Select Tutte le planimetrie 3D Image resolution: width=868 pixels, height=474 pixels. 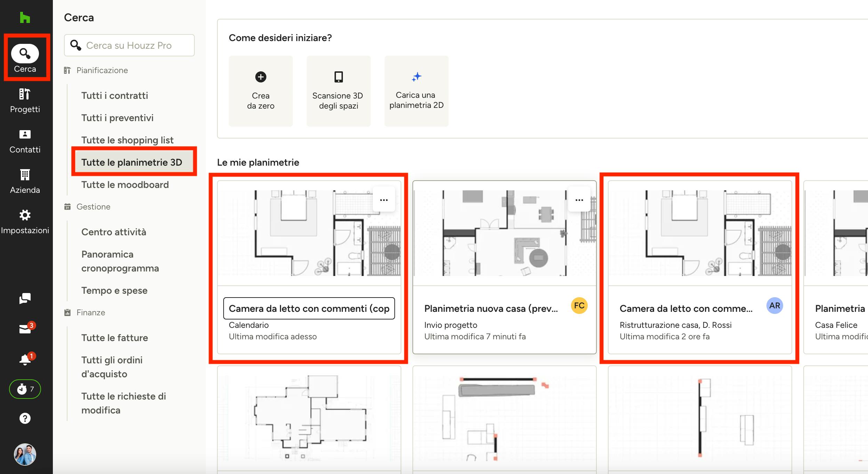[x=134, y=162]
